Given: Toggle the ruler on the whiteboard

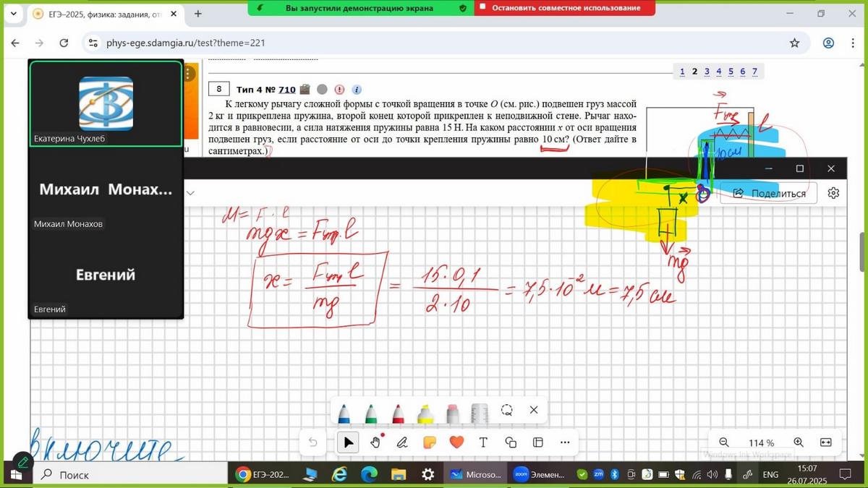Looking at the screenshot, I should tap(480, 412).
